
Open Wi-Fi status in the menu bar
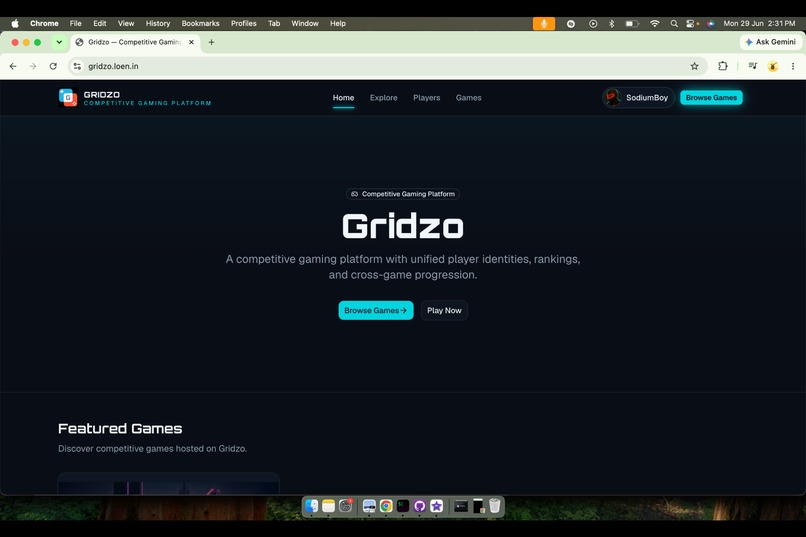tap(654, 24)
